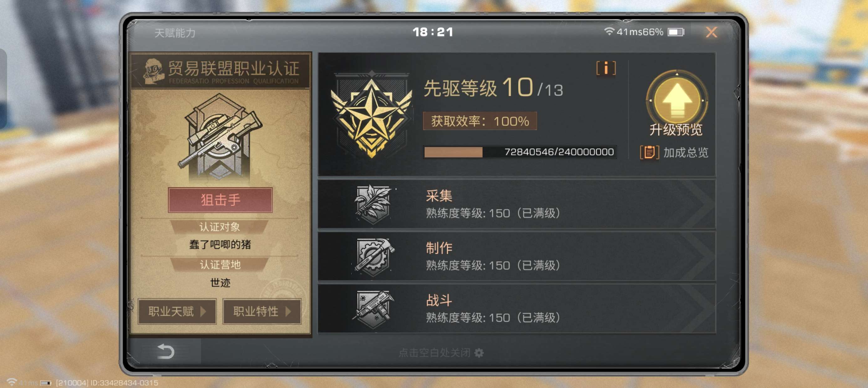
Task: Tap the back arrow icon
Action: [x=166, y=351]
